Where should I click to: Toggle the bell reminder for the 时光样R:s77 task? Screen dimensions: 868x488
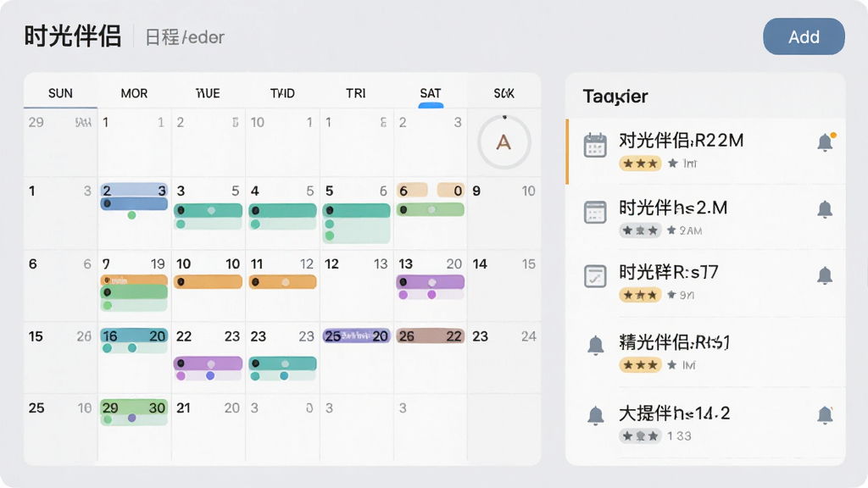click(825, 275)
